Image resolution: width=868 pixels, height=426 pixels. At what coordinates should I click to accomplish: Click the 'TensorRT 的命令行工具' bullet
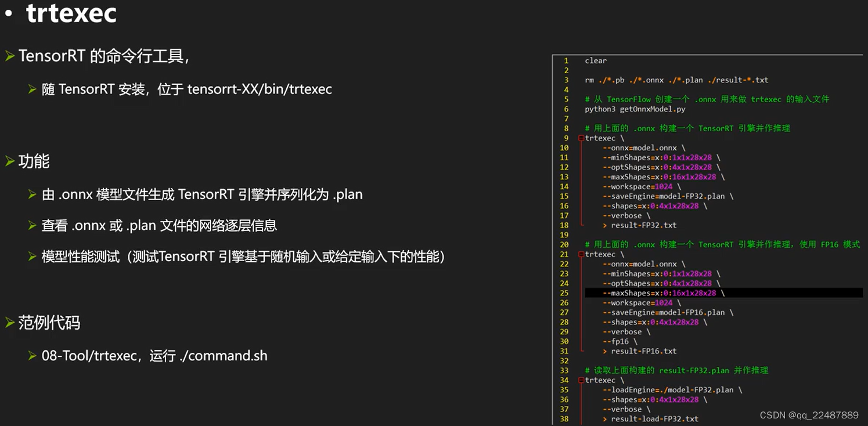(x=104, y=56)
